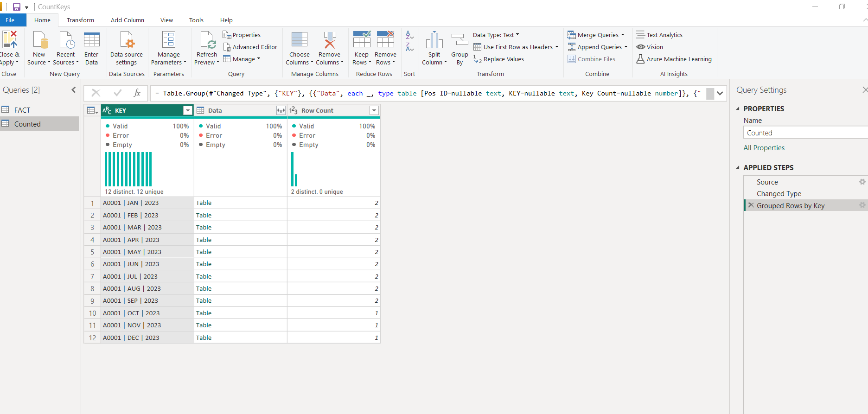Viewport: 868px width, 414px height.
Task: Expand the formula bar
Action: [720, 93]
